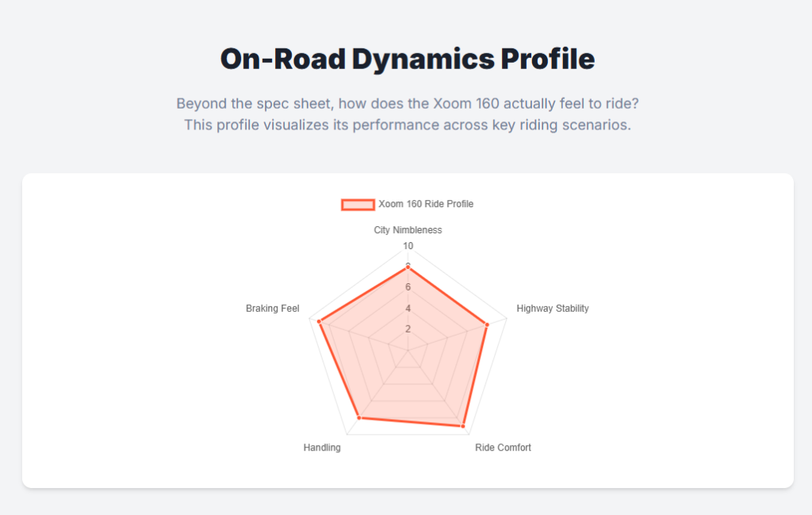The height and width of the screenshot is (515, 812).
Task: Click the Highway Stability data point
Action: click(486, 324)
